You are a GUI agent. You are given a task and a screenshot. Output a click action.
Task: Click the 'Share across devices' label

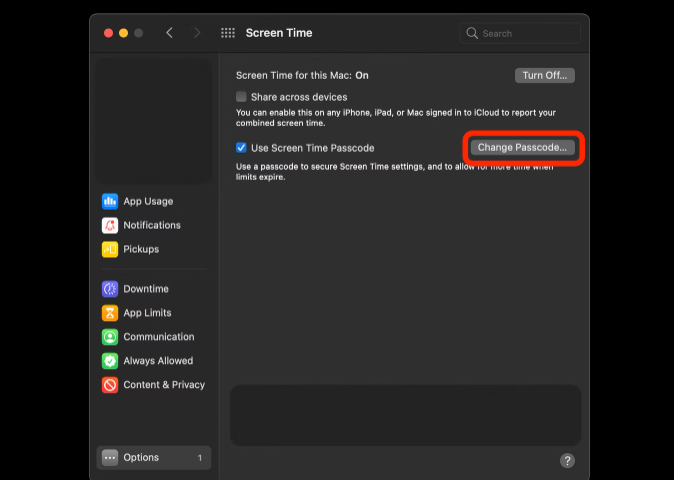click(x=299, y=97)
